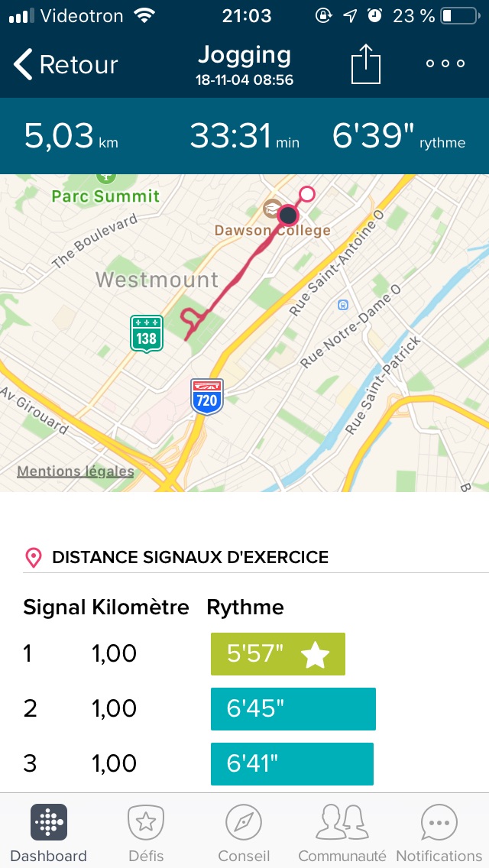Go to the Communauté tab
This screenshot has width=489, height=868.
click(342, 834)
